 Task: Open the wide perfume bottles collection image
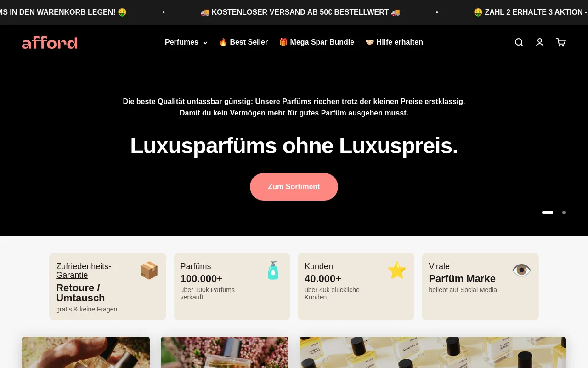pyautogui.click(x=433, y=352)
